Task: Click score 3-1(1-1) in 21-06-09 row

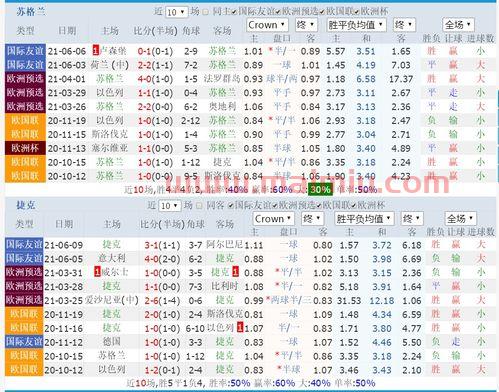Action: coord(162,245)
